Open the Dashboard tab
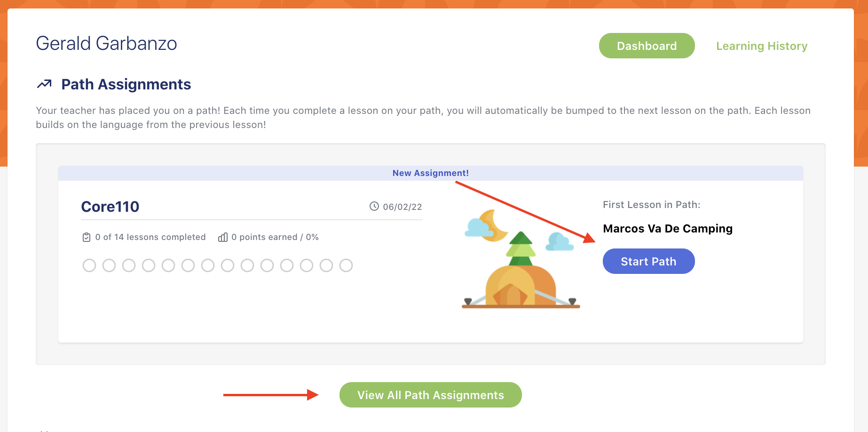Viewport: 868px width, 432px height. (647, 46)
